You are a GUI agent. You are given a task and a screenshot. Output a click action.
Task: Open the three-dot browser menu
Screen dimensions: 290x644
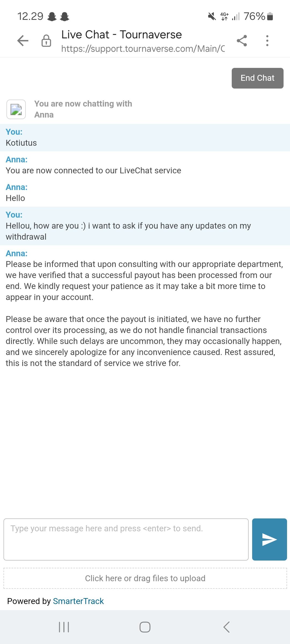coord(267,41)
